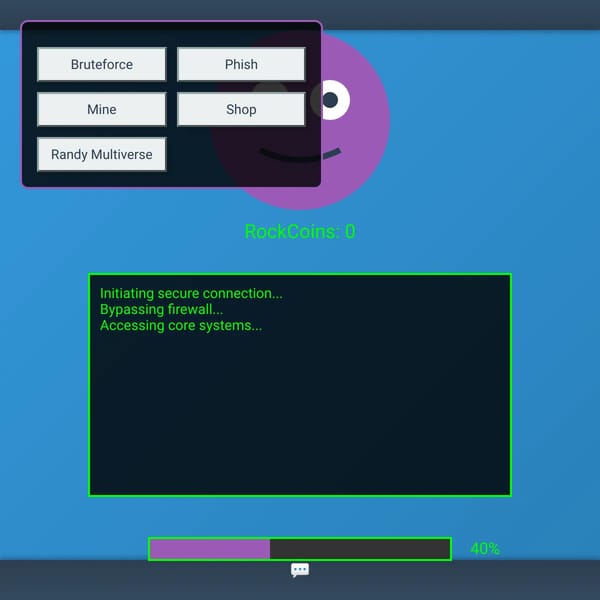Open the Shop
The image size is (600, 600).
point(241,109)
